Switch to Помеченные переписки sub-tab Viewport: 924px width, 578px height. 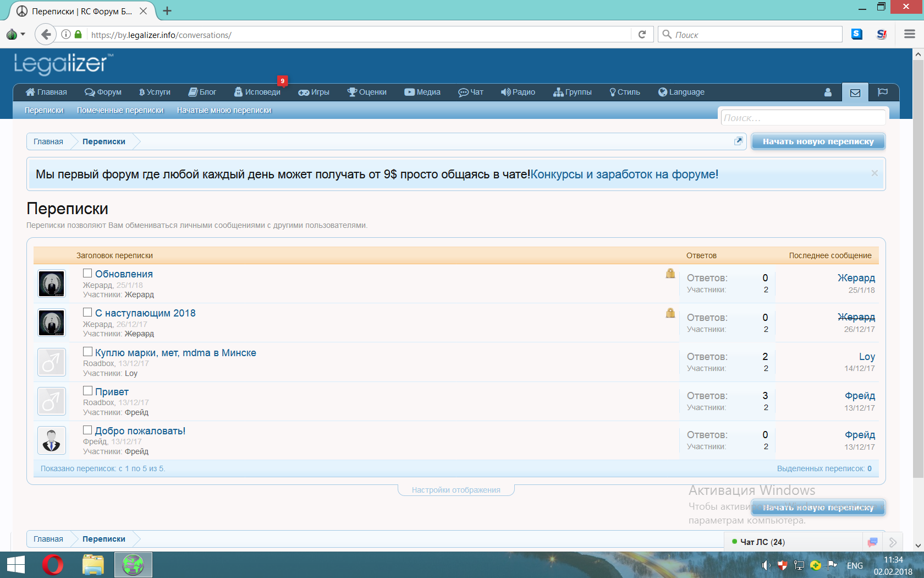pyautogui.click(x=120, y=111)
